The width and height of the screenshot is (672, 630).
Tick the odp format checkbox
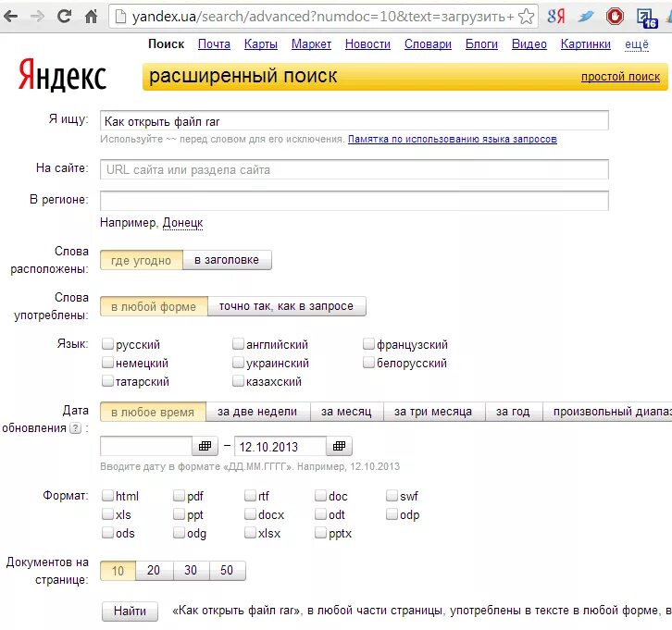coord(392,514)
